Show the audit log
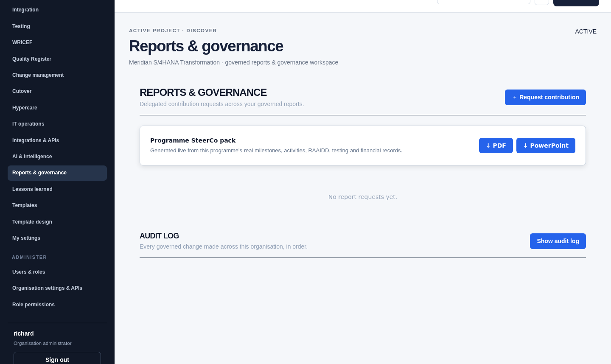Image resolution: width=611 pixels, height=364 pixels. point(558,241)
